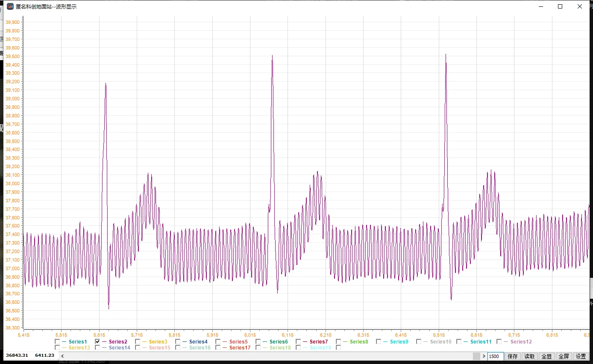Turn on the Series5 checkbox
The height and width of the screenshot is (364, 593).
pyautogui.click(x=218, y=341)
